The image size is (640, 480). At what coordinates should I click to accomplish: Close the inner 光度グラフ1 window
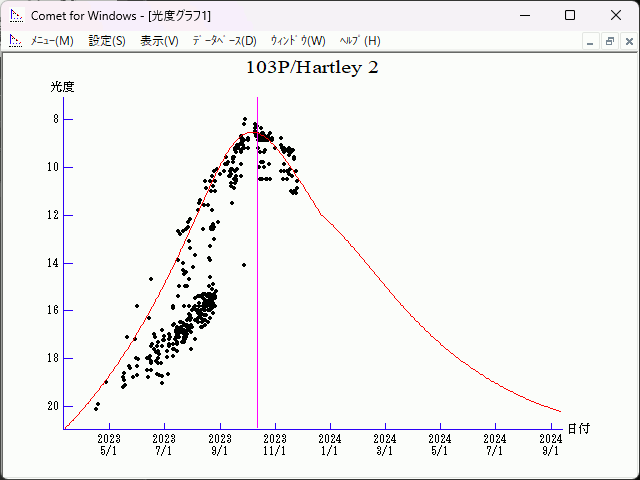[x=629, y=42]
